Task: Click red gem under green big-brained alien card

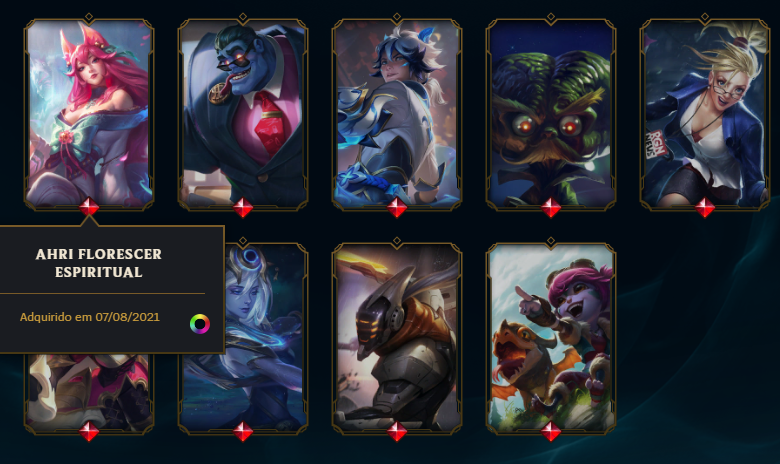Action: coord(551,207)
